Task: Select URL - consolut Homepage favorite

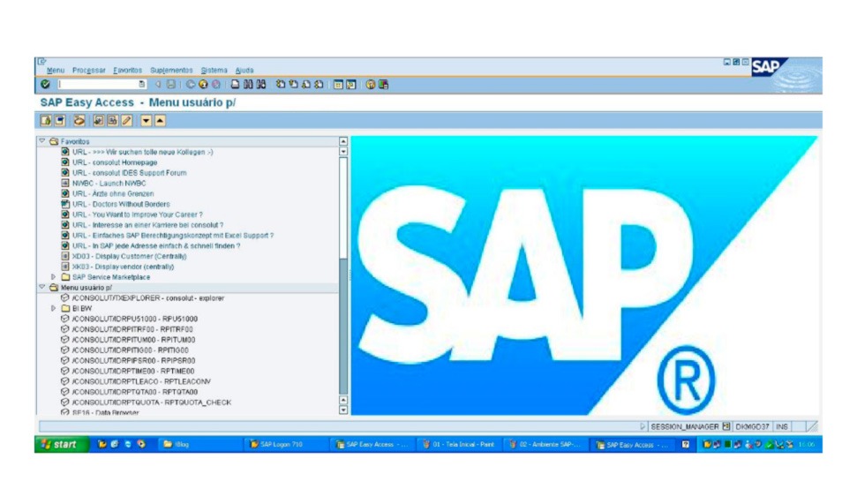Action: [115, 162]
